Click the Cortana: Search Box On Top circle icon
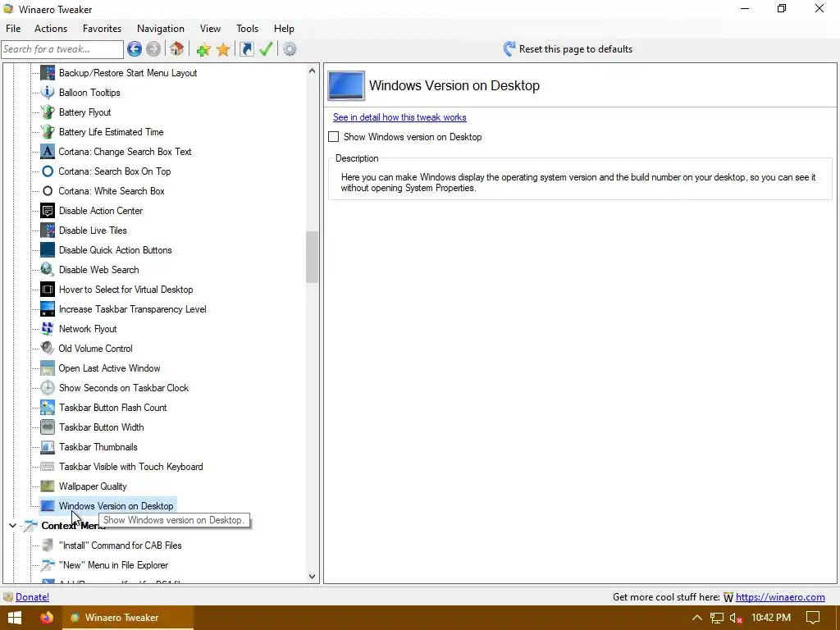The image size is (840, 630). (48, 171)
